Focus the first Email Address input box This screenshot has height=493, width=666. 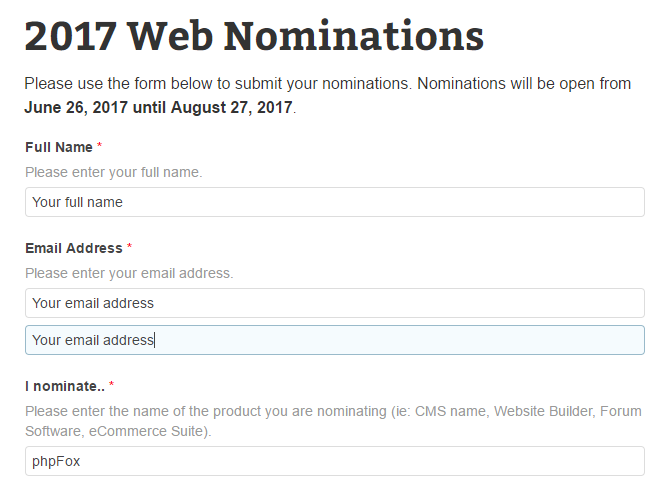(334, 303)
